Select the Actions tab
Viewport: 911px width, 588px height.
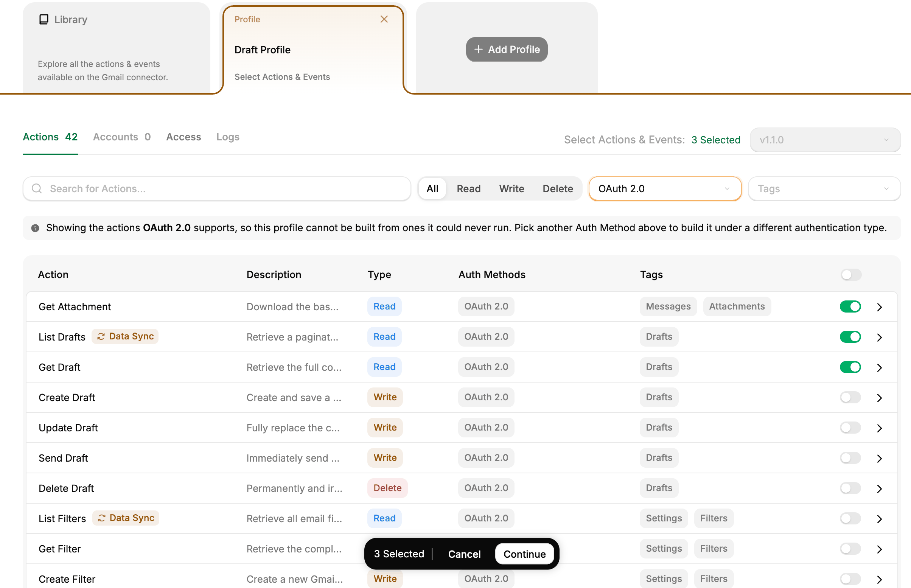point(50,137)
